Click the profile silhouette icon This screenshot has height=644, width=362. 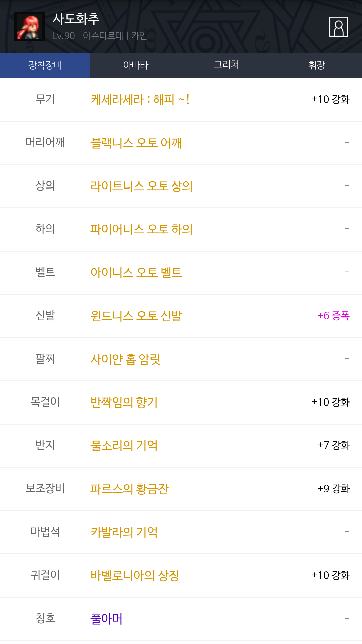point(338,26)
